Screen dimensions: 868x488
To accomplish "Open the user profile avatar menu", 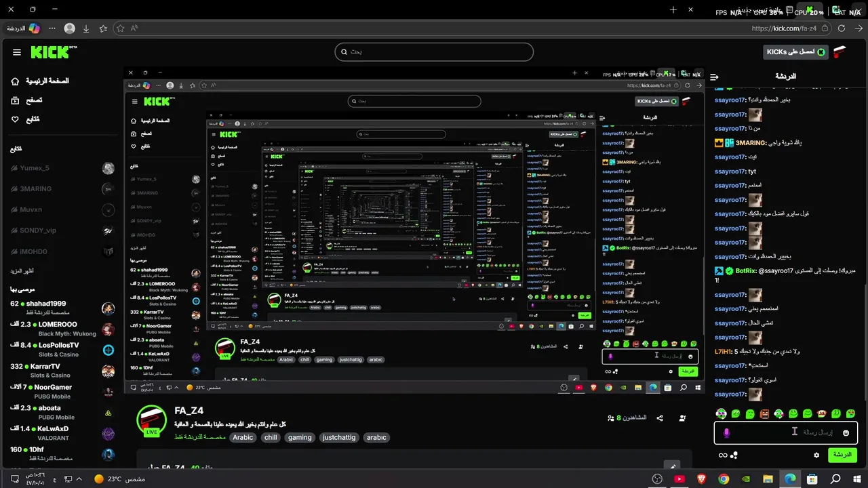I will pyautogui.click(x=840, y=52).
